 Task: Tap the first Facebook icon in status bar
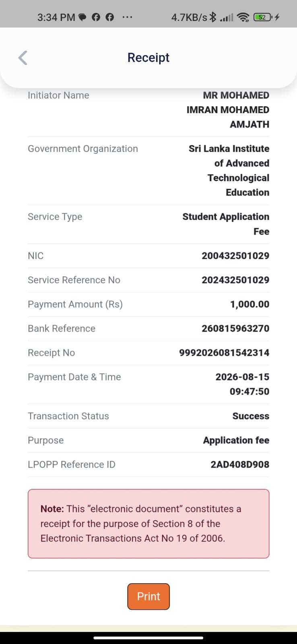coord(96,17)
